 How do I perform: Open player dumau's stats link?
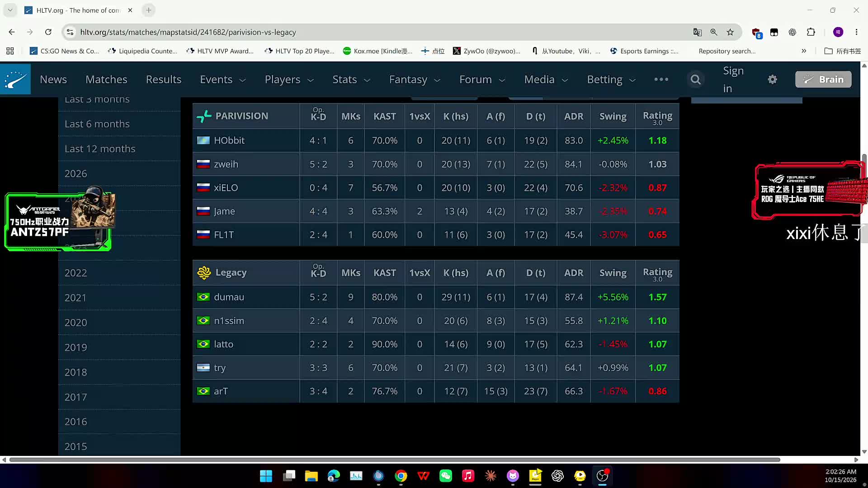tap(229, 297)
